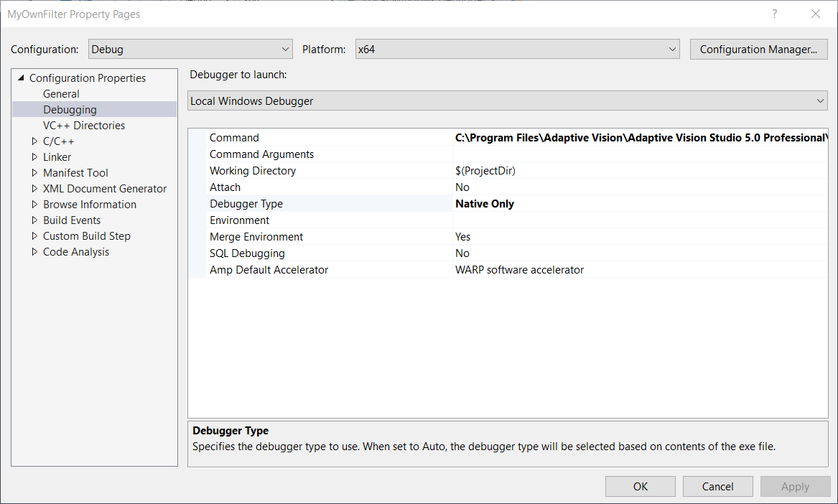Open the Platform dropdown
Image resolution: width=838 pixels, height=504 pixels.
click(517, 50)
